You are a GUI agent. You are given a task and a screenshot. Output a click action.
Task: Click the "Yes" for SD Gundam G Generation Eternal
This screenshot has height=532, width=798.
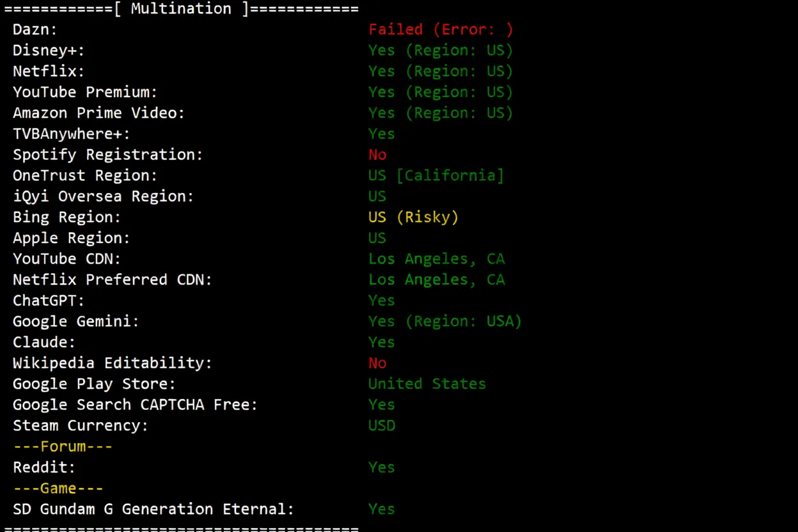point(382,509)
